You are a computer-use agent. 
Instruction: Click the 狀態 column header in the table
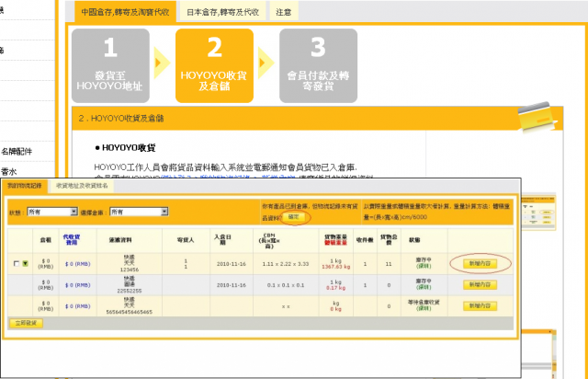414,240
